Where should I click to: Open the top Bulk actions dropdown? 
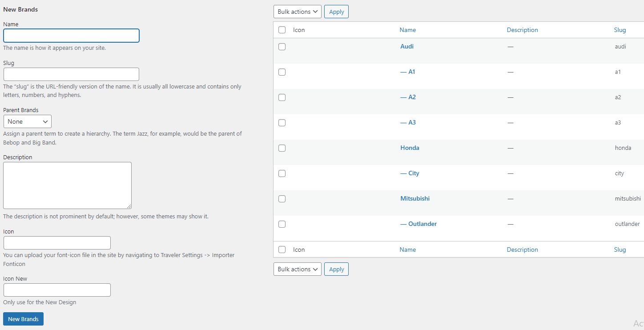(x=298, y=12)
